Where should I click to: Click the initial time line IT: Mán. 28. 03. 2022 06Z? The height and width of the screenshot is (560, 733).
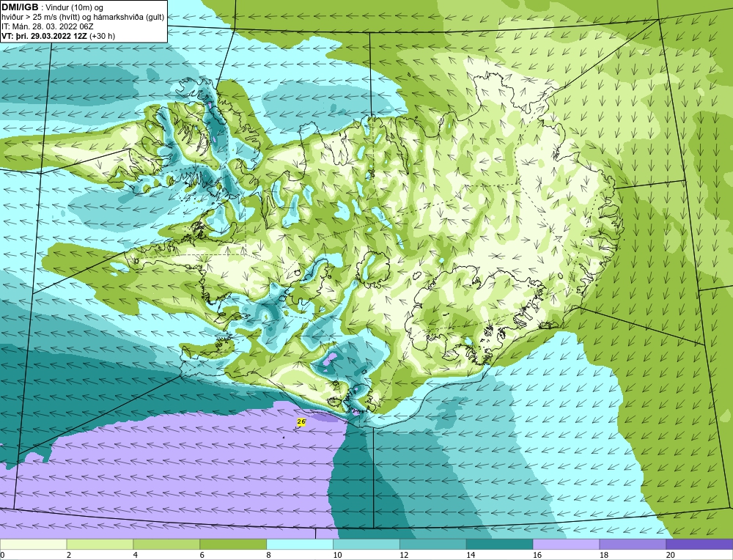[x=48, y=26]
